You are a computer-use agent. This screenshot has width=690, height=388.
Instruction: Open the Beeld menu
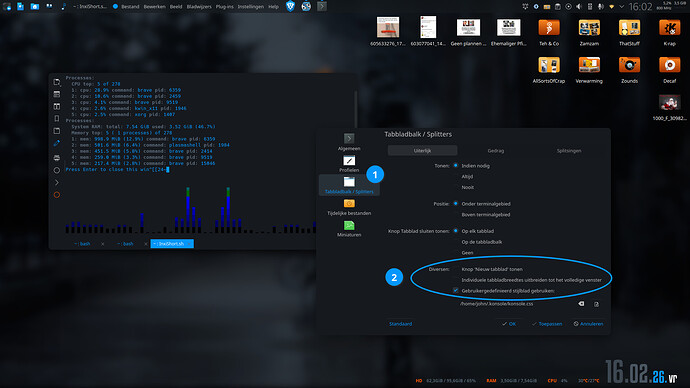click(176, 7)
